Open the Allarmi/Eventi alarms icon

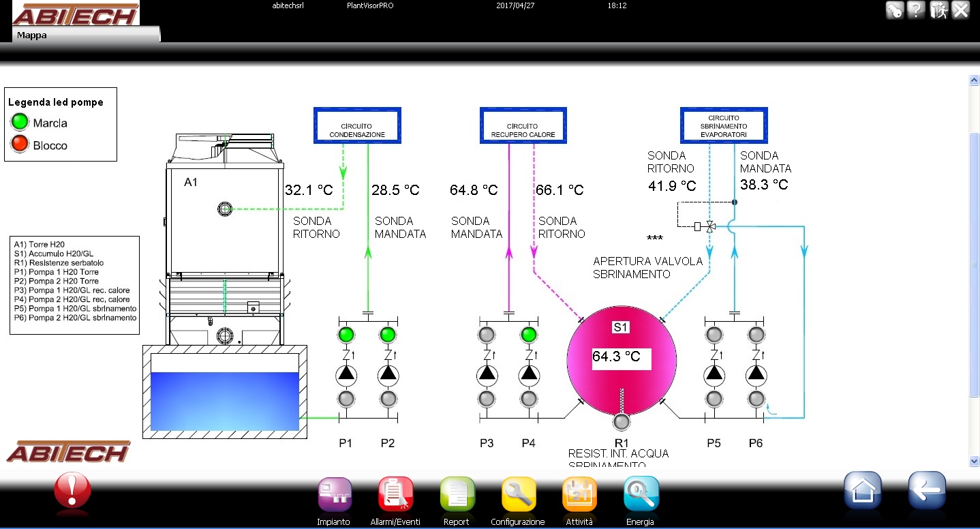(395, 495)
